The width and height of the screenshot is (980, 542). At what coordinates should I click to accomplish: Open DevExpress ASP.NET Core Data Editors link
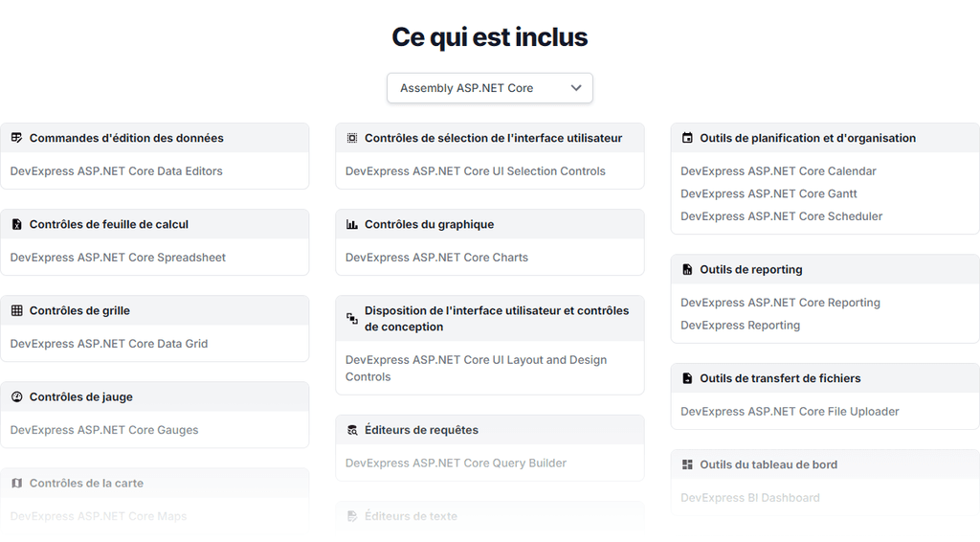pos(116,170)
